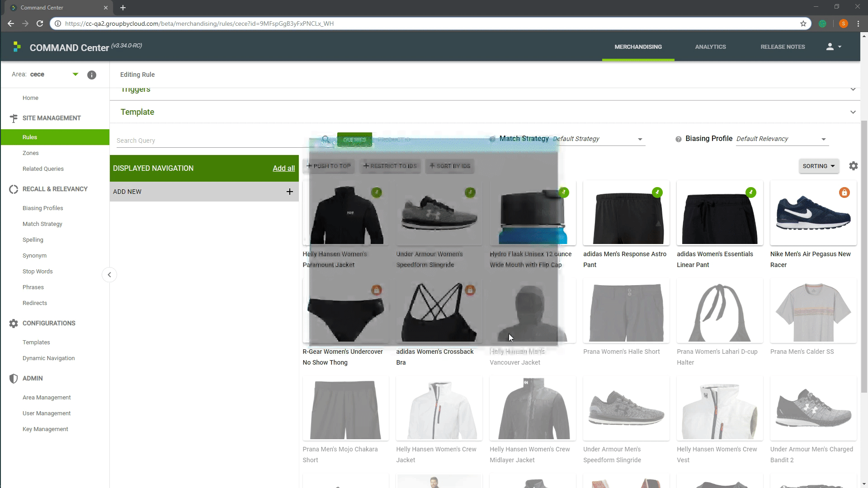The width and height of the screenshot is (868, 488).
Task: Toggle pin on Helly Hansen Paramount Jacket
Action: tap(377, 192)
